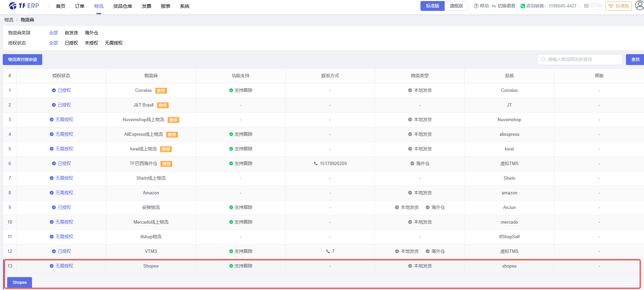
Task: Switch to 旗舰版 edition
Action: click(456, 6)
